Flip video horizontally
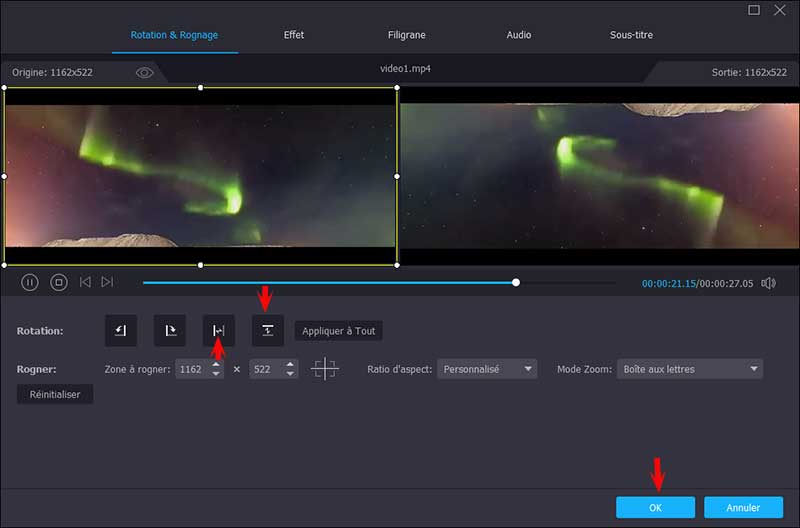Screen dimensions: 800x528 point(219,330)
